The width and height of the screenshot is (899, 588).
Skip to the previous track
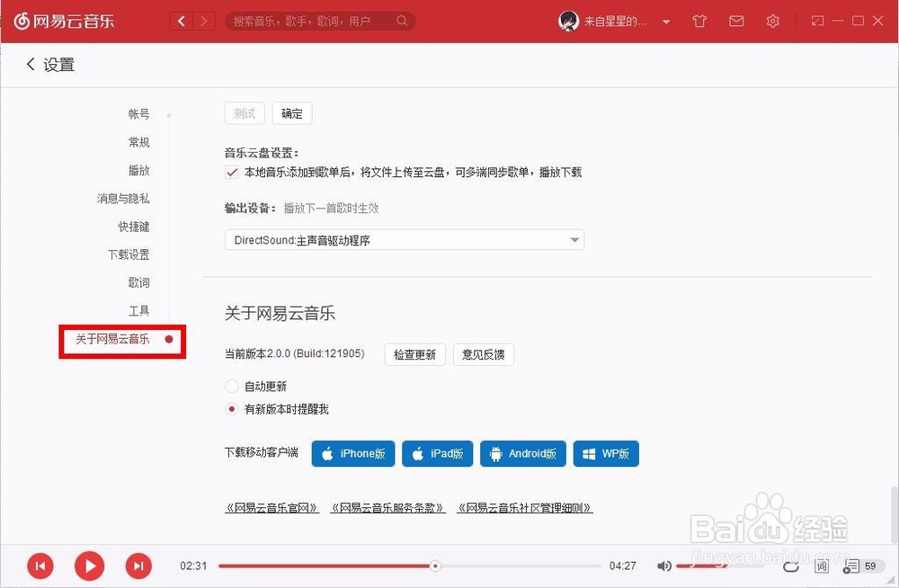[40, 566]
